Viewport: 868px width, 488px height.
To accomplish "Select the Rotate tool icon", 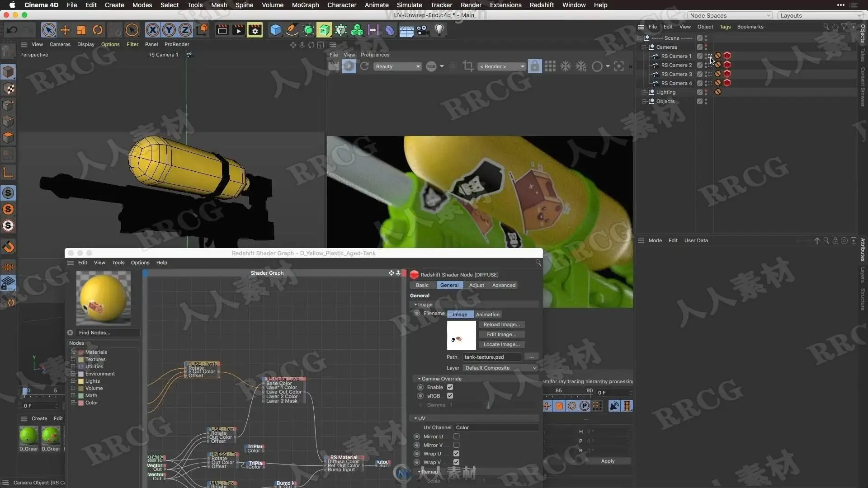I will pyautogui.click(x=98, y=30).
